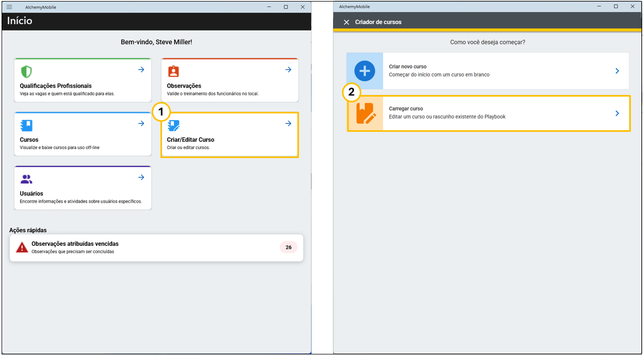Open Observações atribuídas vencidas quick action
This screenshot has height=356, width=644.
point(75,244)
